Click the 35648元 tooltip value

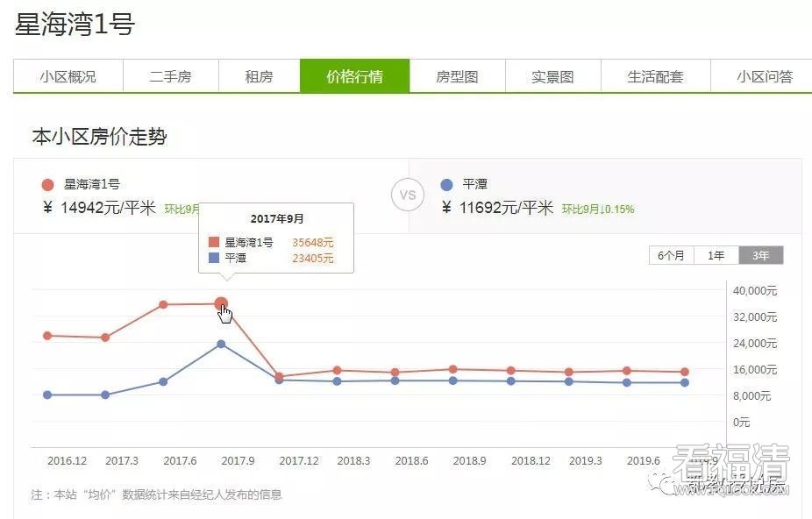313,243
